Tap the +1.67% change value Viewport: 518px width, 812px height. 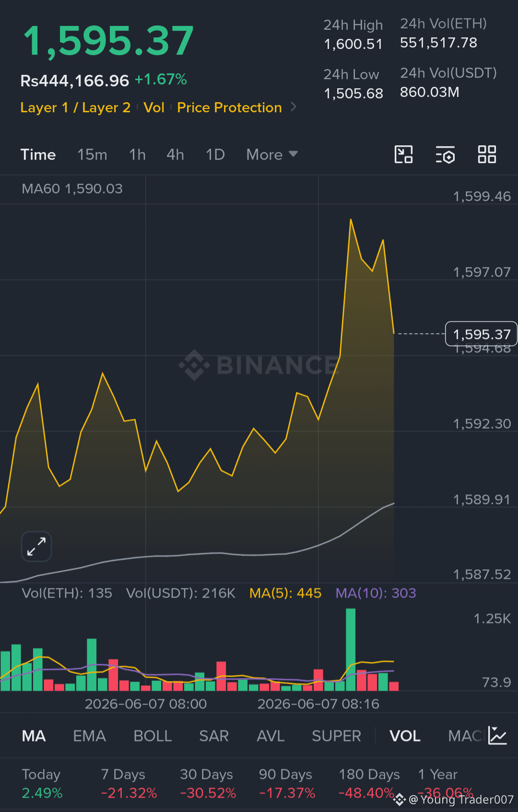click(x=161, y=79)
